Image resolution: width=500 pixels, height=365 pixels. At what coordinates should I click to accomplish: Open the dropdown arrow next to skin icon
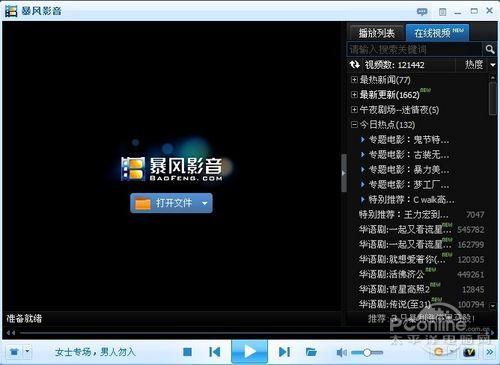pyautogui.click(x=28, y=351)
